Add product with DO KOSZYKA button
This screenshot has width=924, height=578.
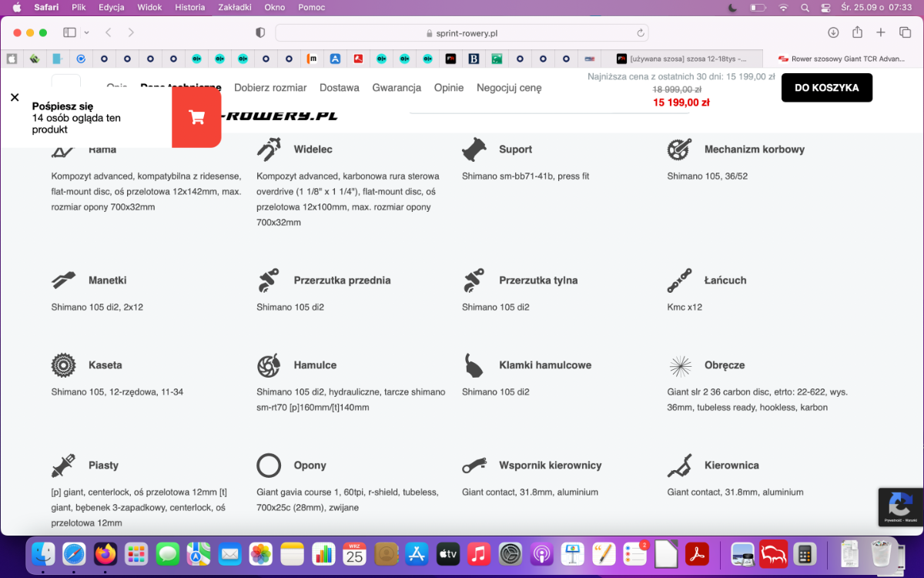826,88
